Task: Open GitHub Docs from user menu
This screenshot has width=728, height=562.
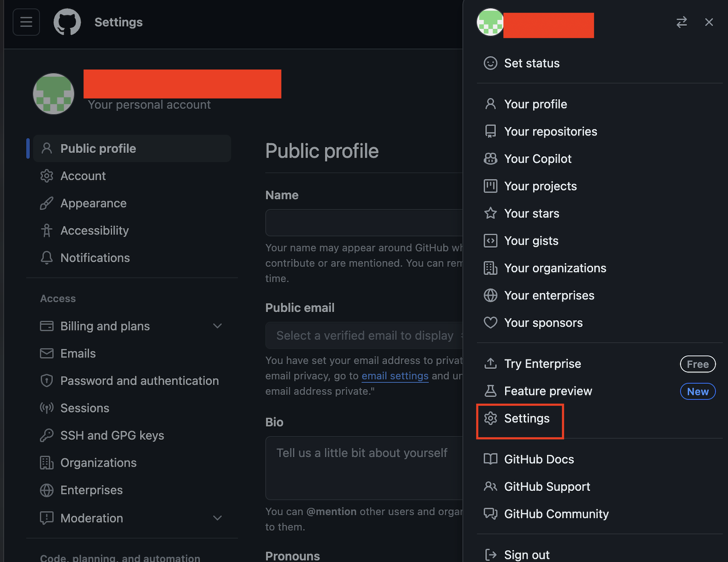Action: tap(599, 459)
